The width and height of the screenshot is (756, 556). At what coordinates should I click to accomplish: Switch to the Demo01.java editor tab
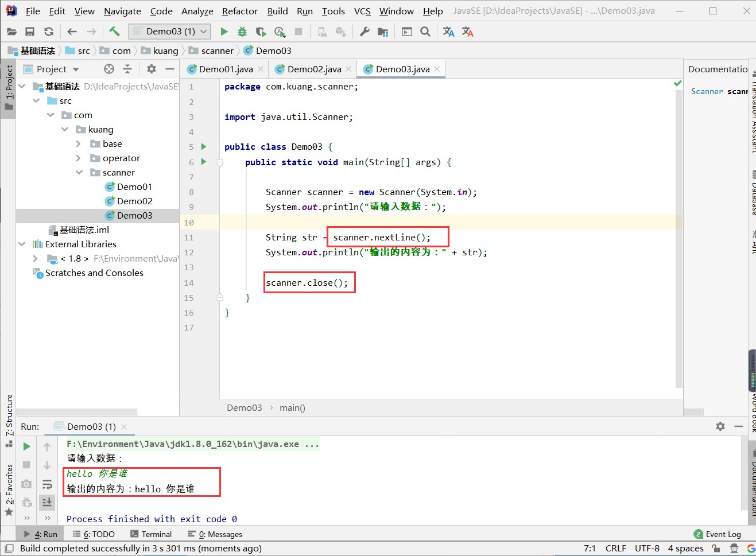(x=225, y=69)
